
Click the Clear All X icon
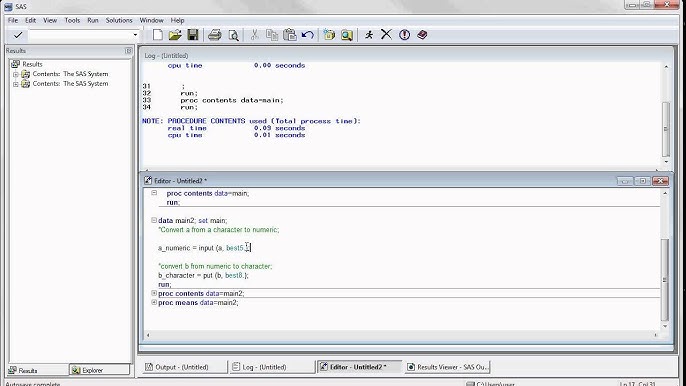coord(386,35)
